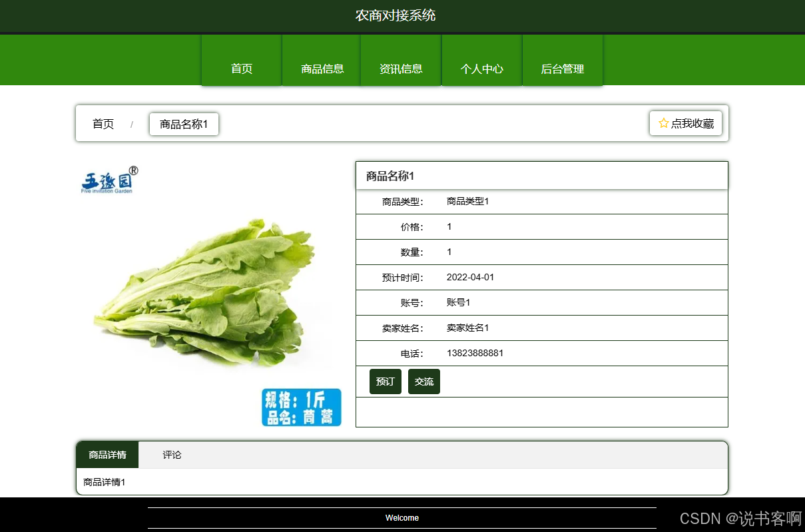The width and height of the screenshot is (805, 532).
Task: Click the 首页 breadcrumb link
Action: point(103,124)
